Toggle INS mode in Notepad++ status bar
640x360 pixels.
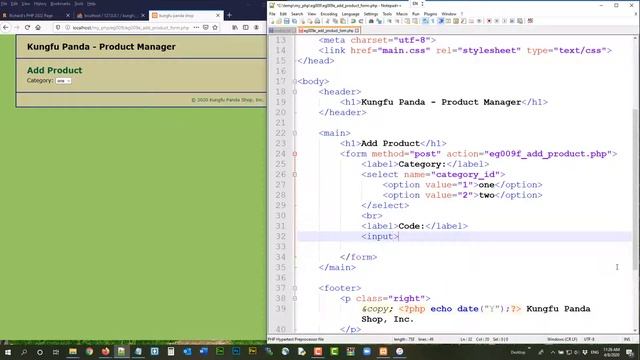click(x=627, y=339)
